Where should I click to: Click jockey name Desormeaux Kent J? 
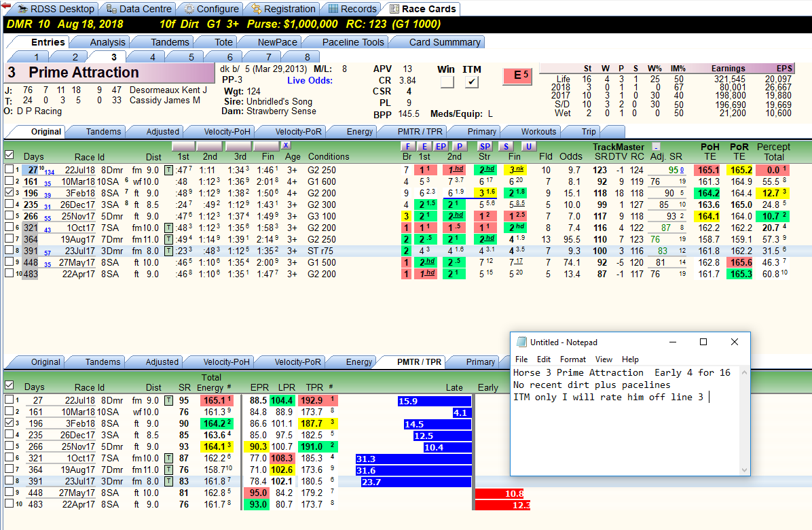[168, 90]
